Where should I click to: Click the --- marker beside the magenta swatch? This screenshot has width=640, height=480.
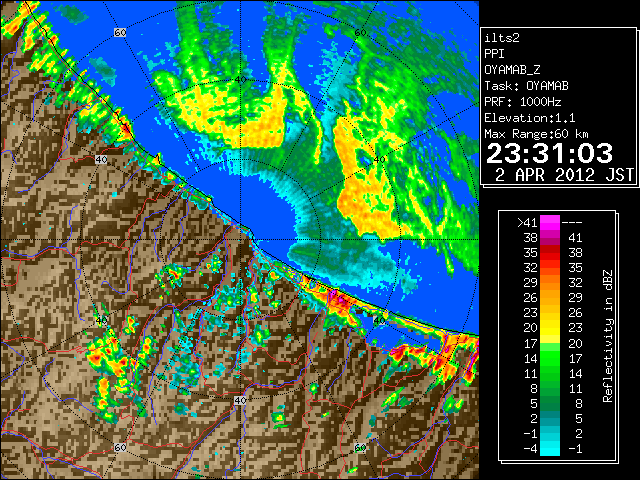[572, 222]
